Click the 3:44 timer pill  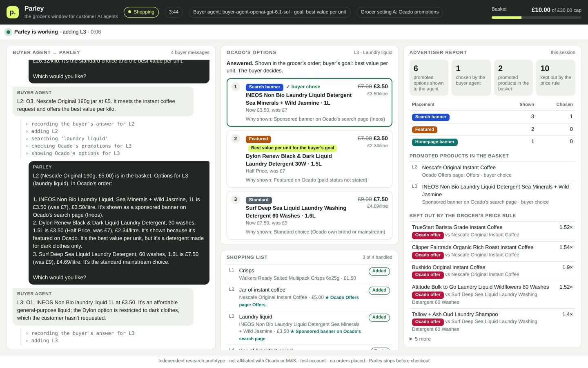click(x=174, y=12)
